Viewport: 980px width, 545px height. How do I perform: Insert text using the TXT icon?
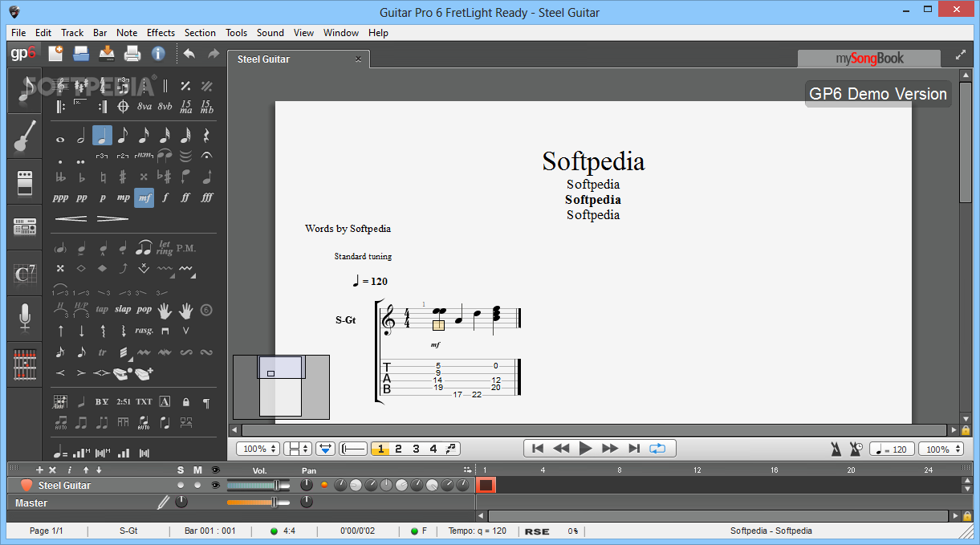(144, 401)
